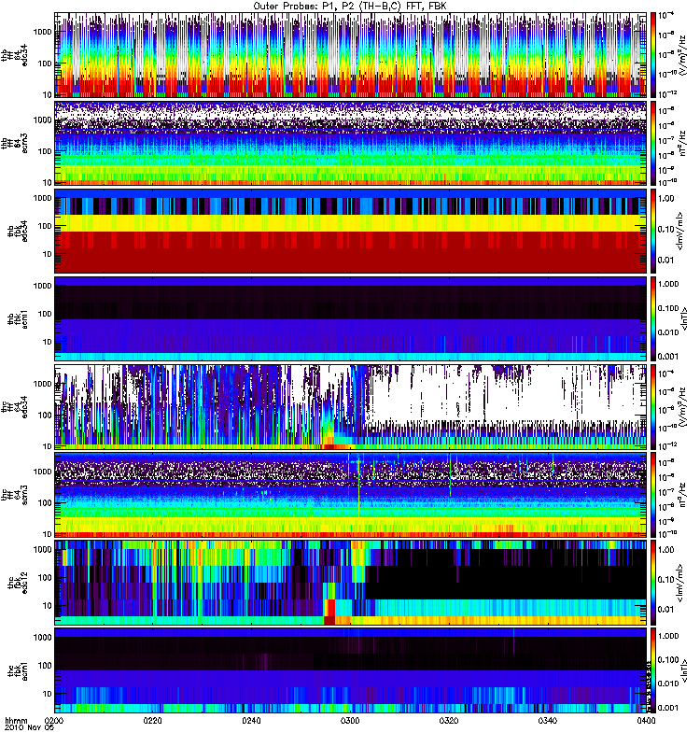The height and width of the screenshot is (747, 700).
Task: Click the red burst near 0255 in thc edc12
Action: pos(329,612)
